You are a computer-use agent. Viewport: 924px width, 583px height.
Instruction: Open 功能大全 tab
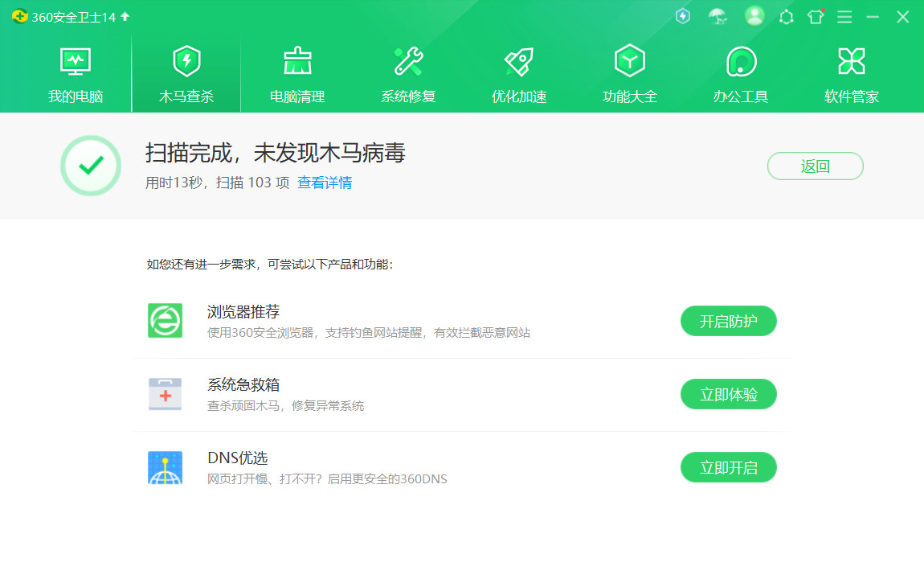630,76
